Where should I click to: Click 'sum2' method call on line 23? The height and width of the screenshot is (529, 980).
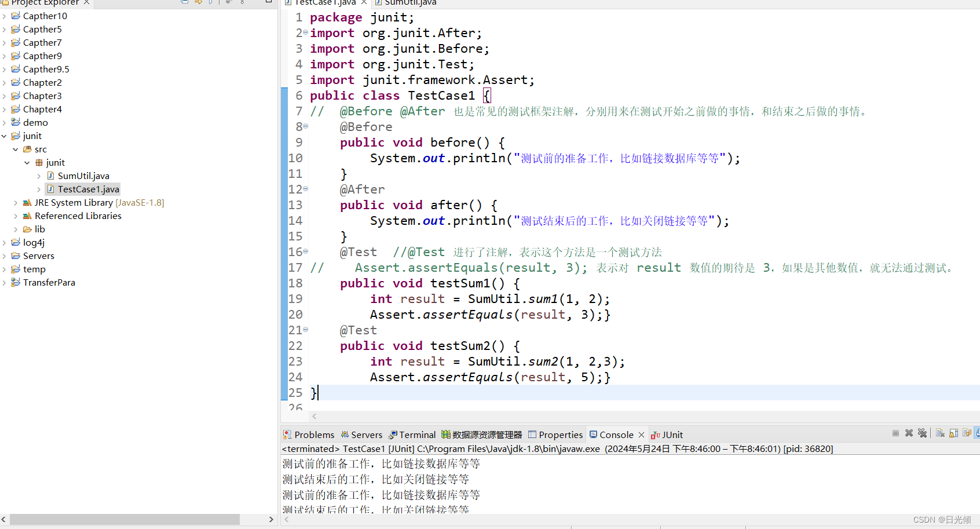point(543,362)
